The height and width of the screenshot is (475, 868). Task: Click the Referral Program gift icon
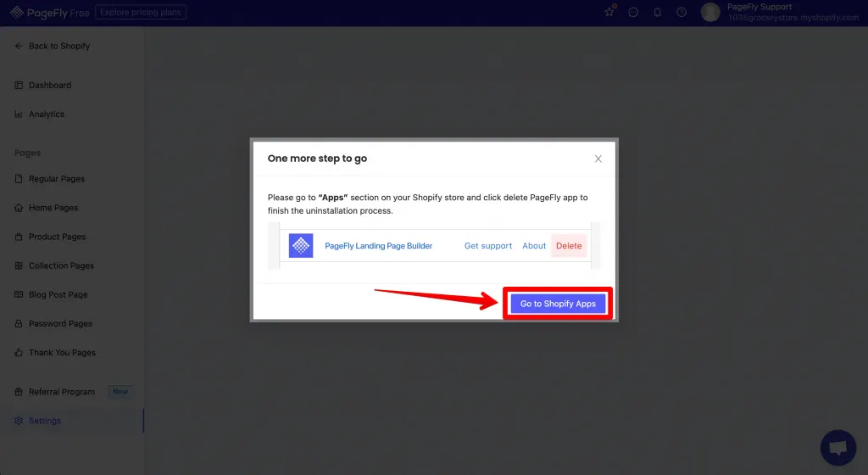(x=19, y=392)
